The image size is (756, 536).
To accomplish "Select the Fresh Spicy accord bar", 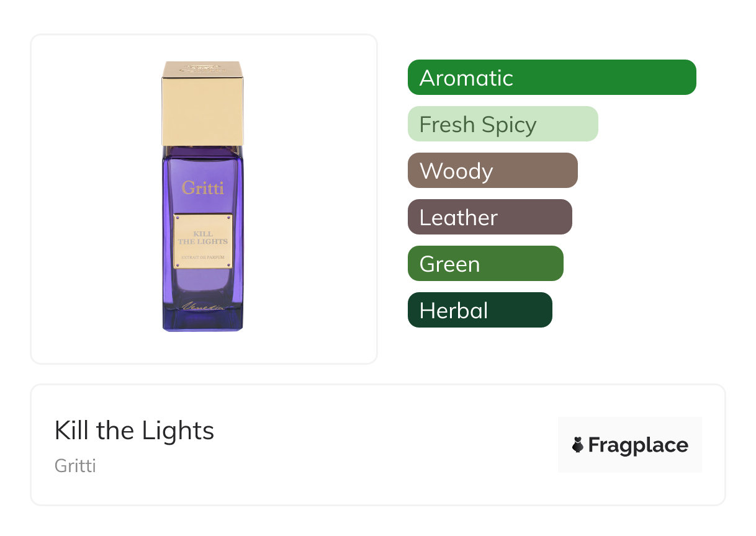I will pyautogui.click(x=503, y=124).
